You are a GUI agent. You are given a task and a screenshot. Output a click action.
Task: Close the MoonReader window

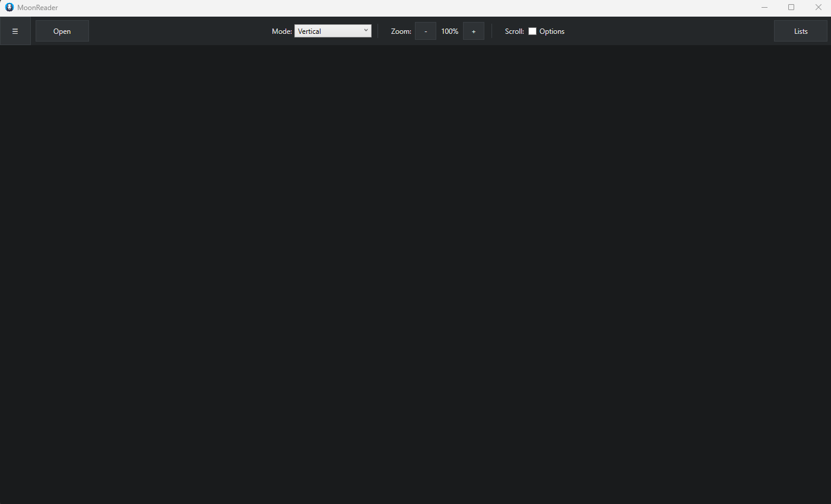click(x=818, y=7)
